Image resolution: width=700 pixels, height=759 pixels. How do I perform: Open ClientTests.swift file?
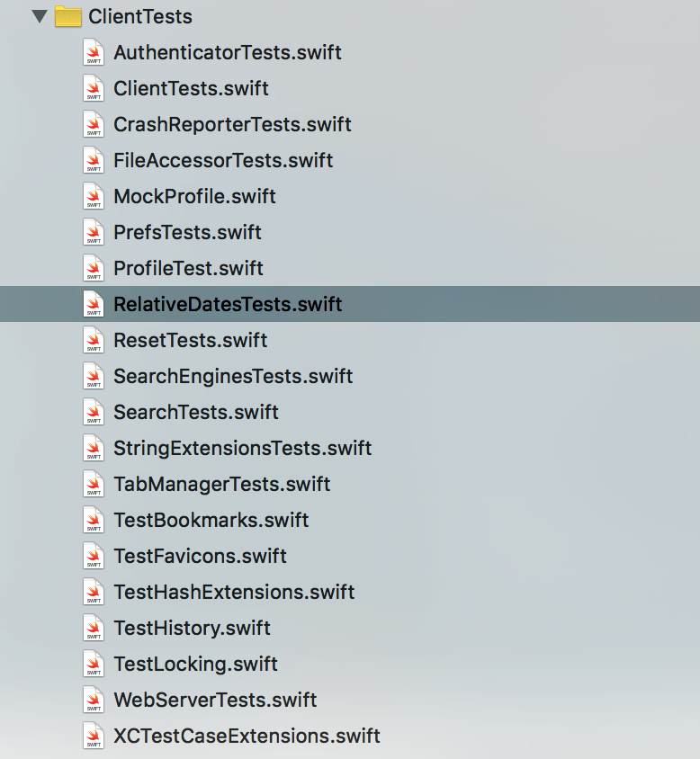coord(191,88)
